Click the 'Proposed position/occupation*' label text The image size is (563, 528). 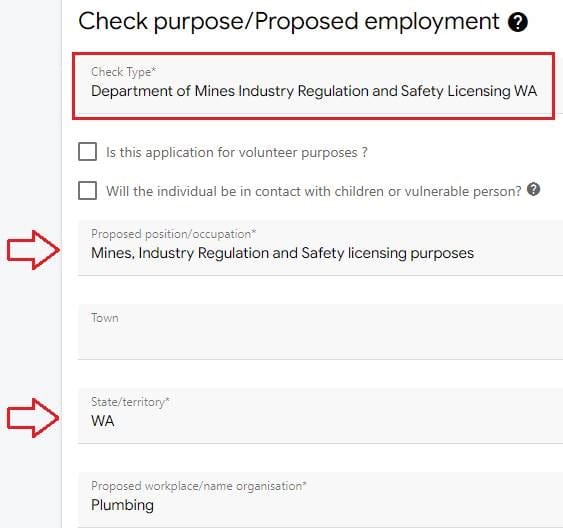(x=174, y=234)
